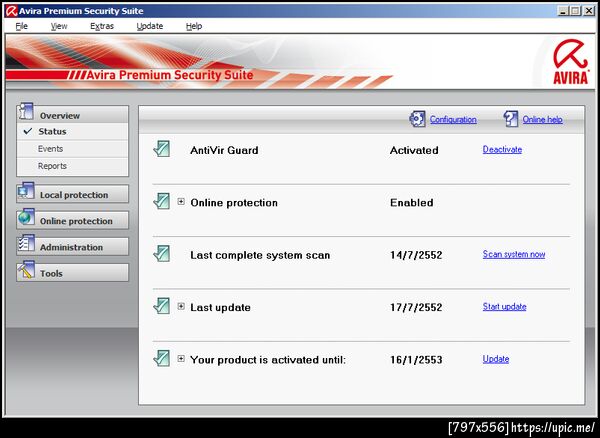Click the Online protection status check icon
The image size is (600, 438).
pos(161,201)
